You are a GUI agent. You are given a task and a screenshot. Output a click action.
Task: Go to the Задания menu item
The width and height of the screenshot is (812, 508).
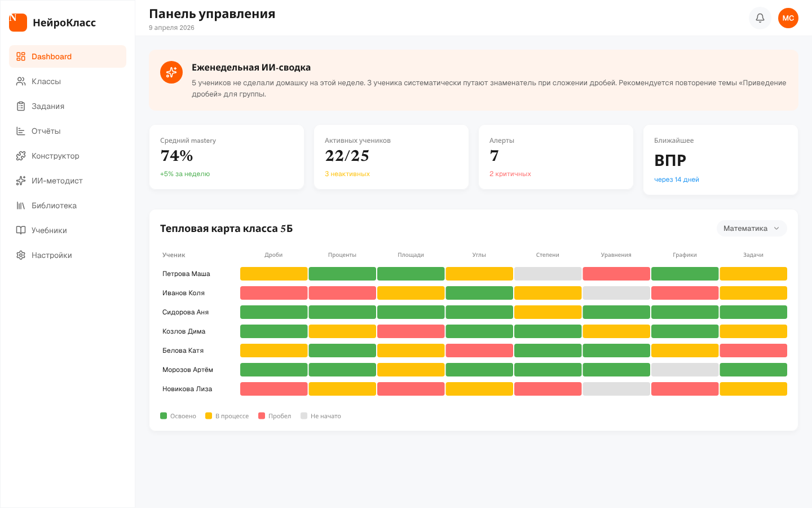point(48,106)
